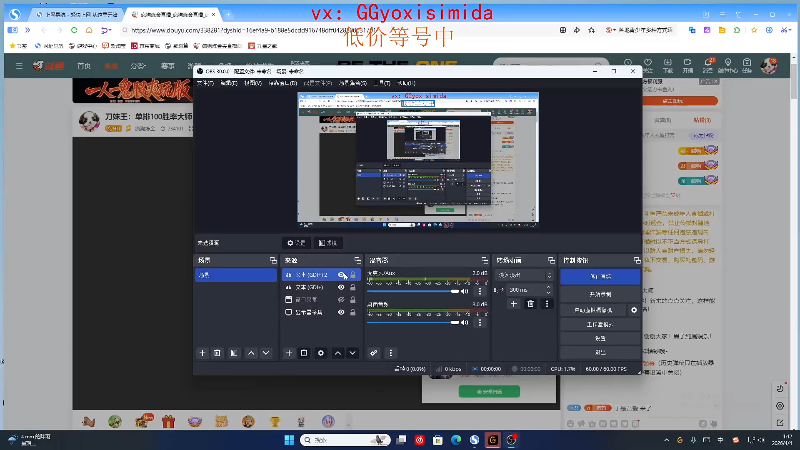
Task: Open the Sources dock menu icon
Action: [357, 260]
